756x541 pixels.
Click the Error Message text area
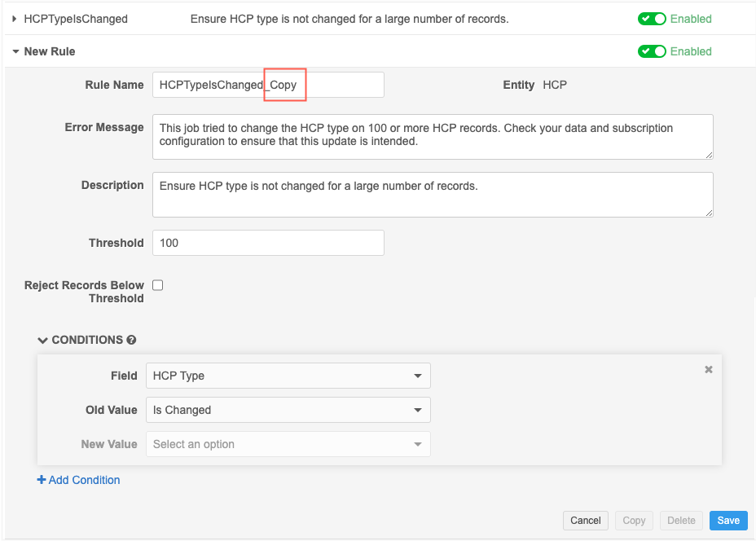(432, 136)
